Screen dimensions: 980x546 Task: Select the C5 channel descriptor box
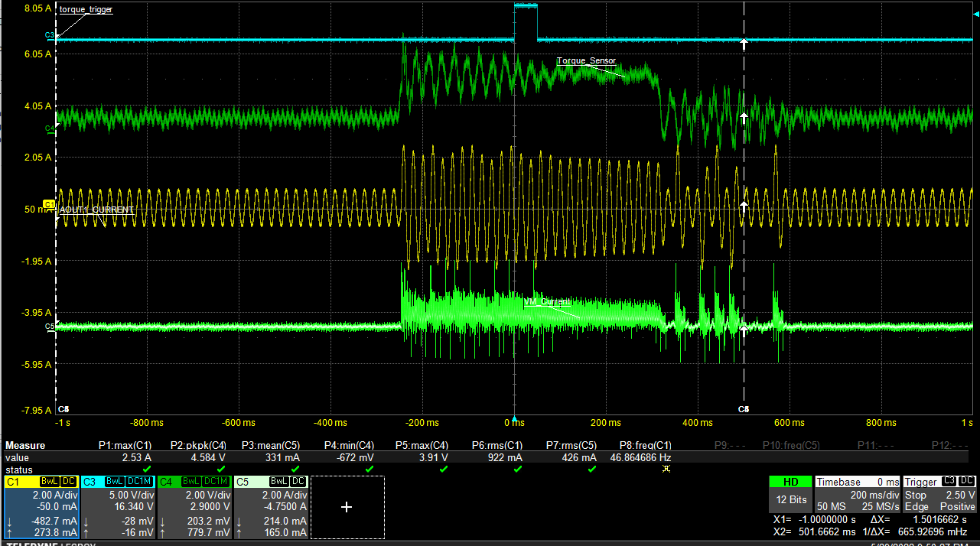[x=271, y=506]
